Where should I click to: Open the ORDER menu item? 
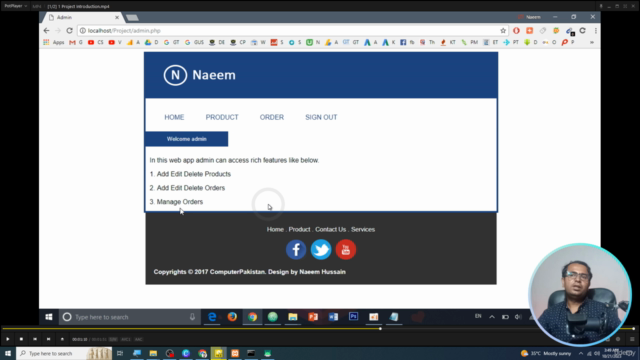[x=272, y=117]
